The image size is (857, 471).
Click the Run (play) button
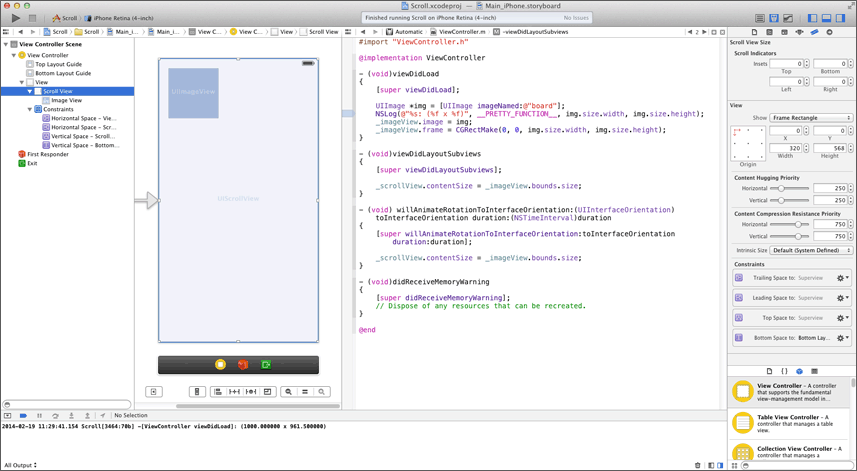[x=16, y=18]
